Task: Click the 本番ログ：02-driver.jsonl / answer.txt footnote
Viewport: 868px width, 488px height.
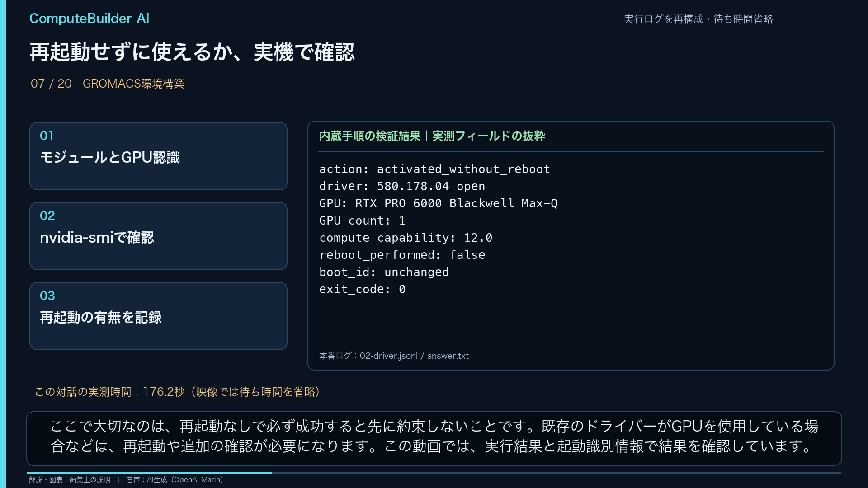Action: [394, 356]
